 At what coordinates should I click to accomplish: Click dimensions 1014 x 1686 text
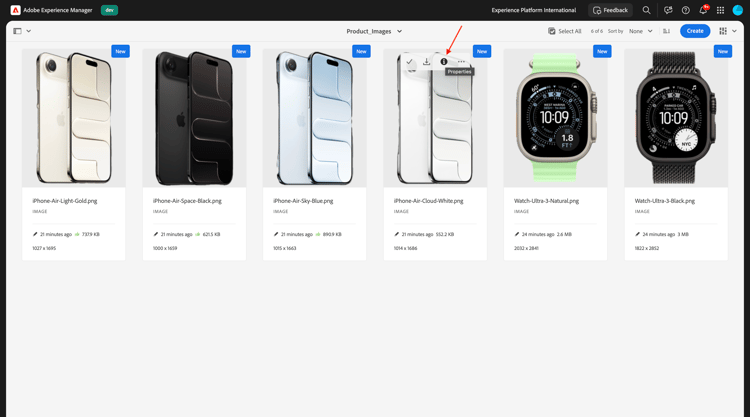406,248
